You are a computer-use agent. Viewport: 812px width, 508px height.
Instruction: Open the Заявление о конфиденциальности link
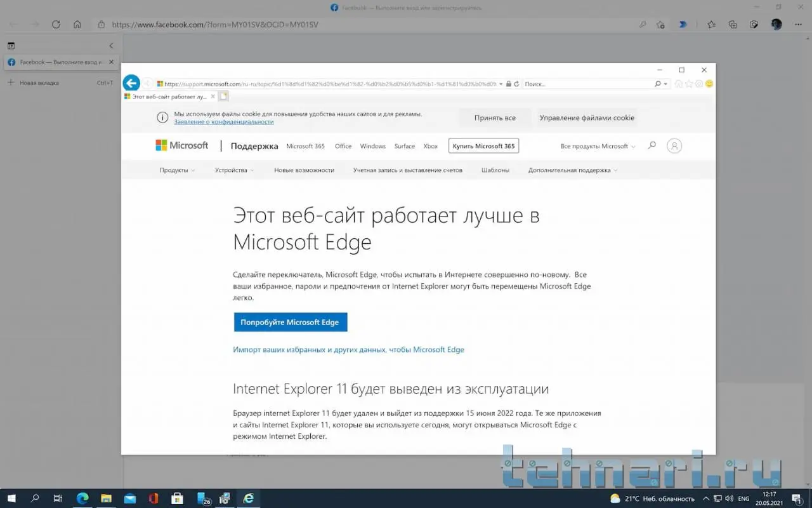coord(224,122)
